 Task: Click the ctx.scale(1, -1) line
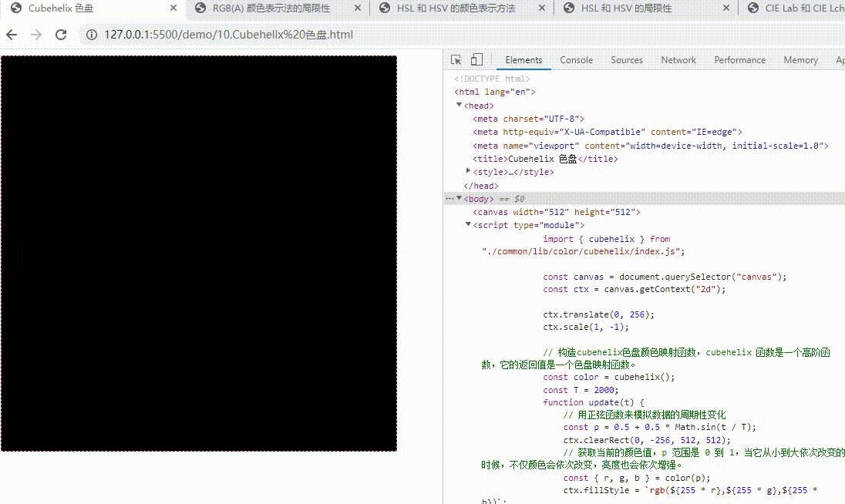[586, 327]
